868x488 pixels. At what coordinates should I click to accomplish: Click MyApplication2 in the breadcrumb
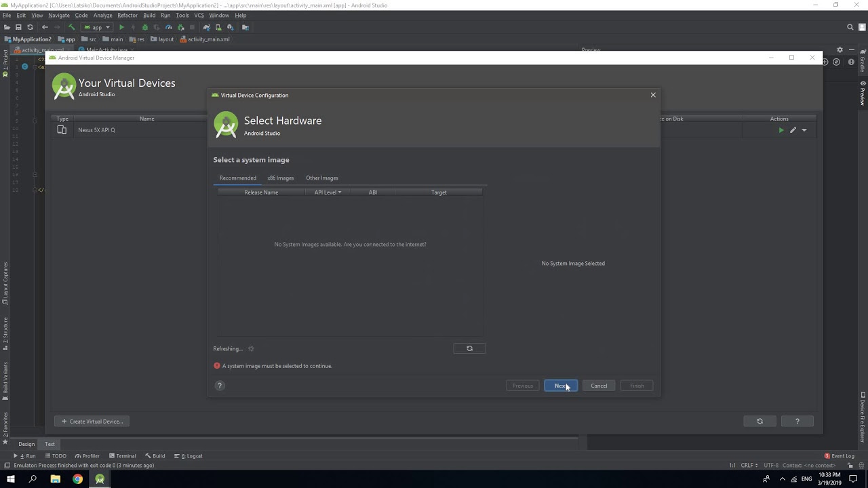click(x=28, y=39)
